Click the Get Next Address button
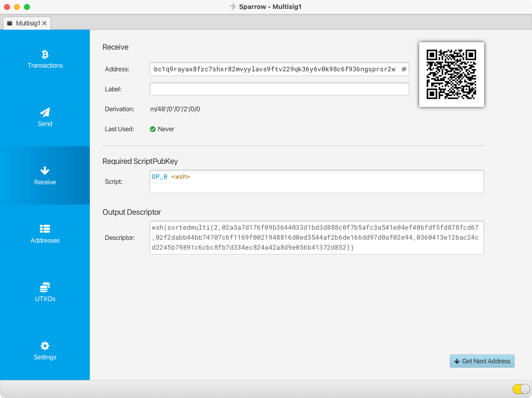The width and height of the screenshot is (532, 398). (x=482, y=361)
